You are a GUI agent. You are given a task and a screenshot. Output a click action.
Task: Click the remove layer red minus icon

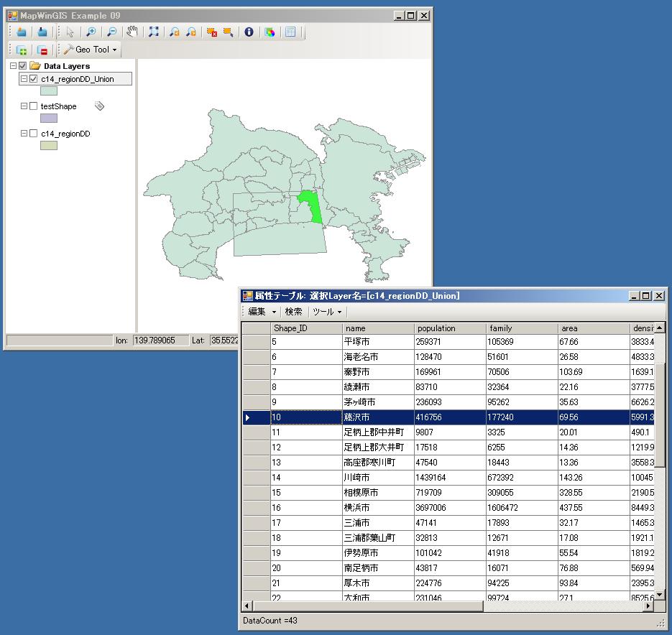tap(42, 50)
